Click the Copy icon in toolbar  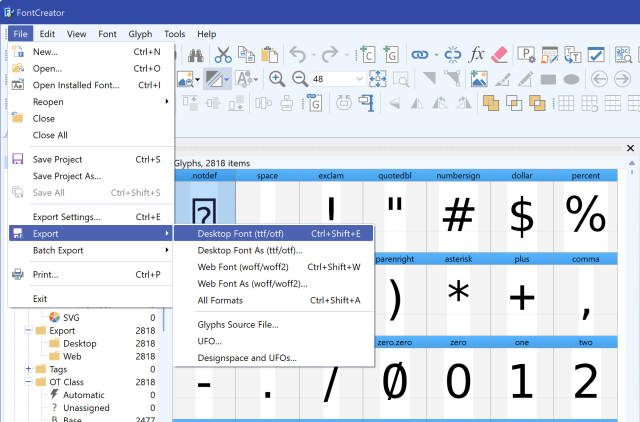pos(246,55)
